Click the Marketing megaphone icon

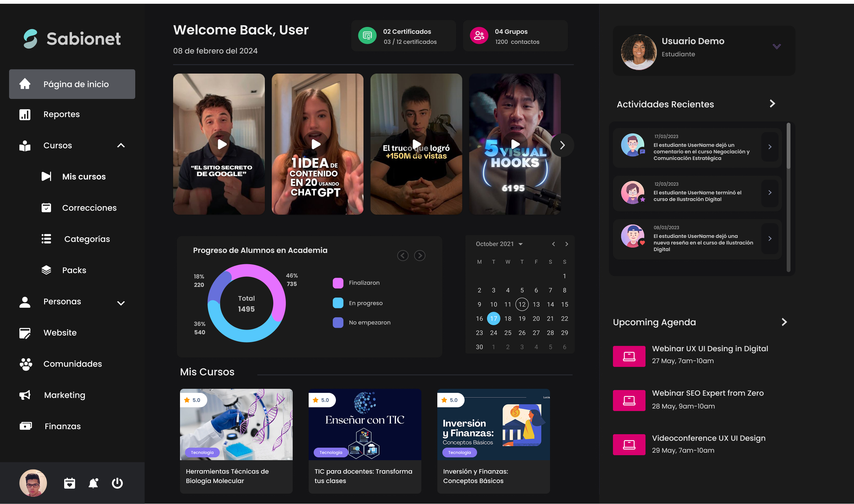click(x=25, y=395)
